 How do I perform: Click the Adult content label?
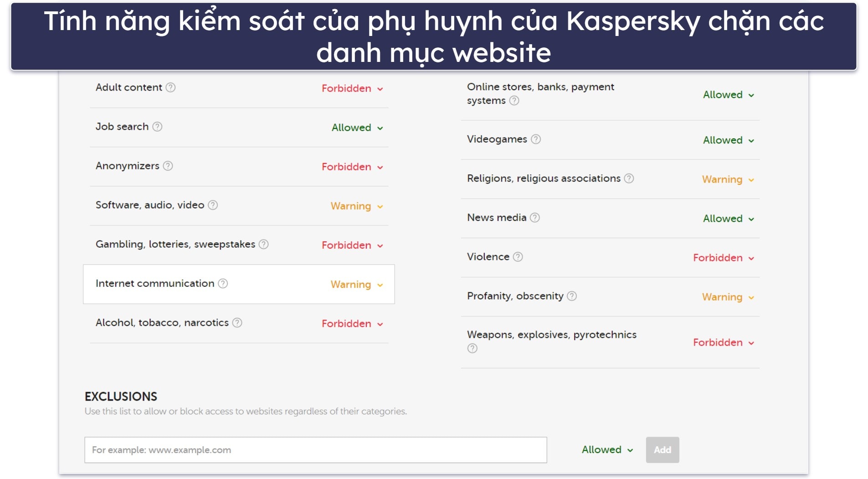[128, 87]
